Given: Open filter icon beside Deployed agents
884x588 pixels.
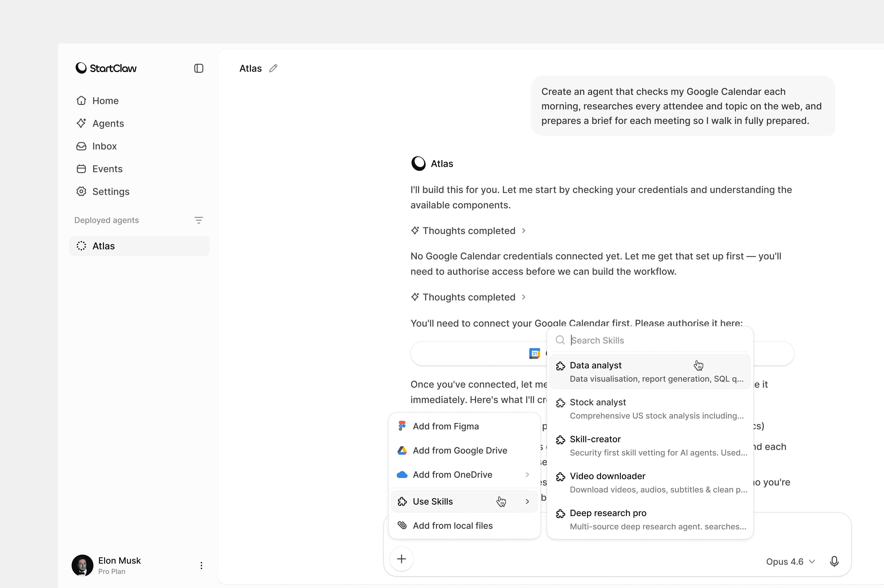Looking at the screenshot, I should (x=198, y=220).
